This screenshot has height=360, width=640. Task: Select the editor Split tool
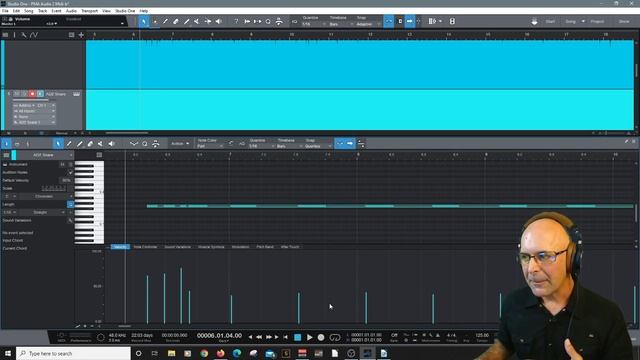point(69,144)
